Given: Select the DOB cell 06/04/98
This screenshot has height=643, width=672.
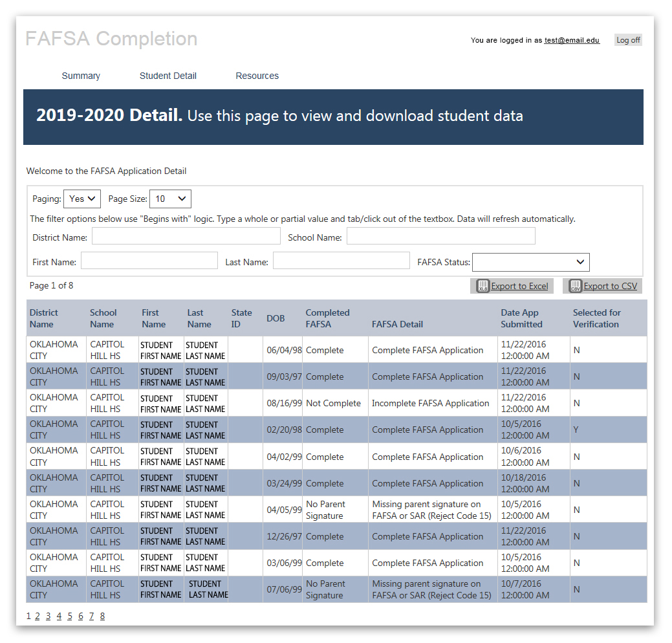Looking at the screenshot, I should tap(284, 350).
